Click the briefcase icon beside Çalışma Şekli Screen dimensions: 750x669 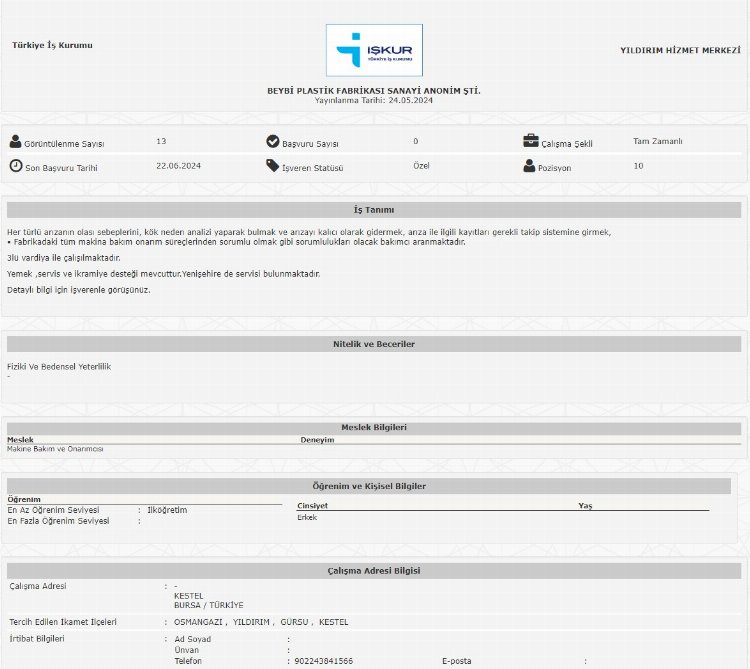530,142
